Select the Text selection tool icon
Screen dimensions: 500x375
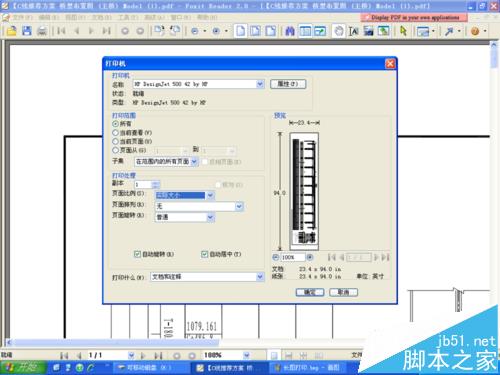pyautogui.click(x=353, y=31)
